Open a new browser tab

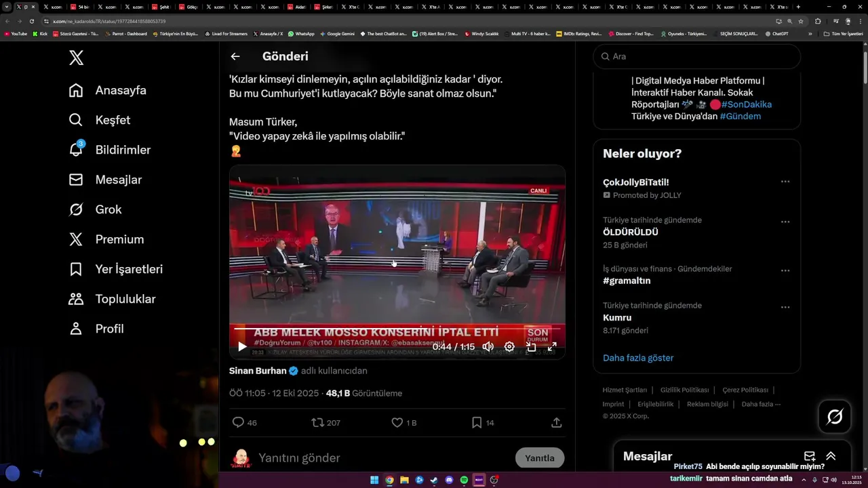[798, 7]
